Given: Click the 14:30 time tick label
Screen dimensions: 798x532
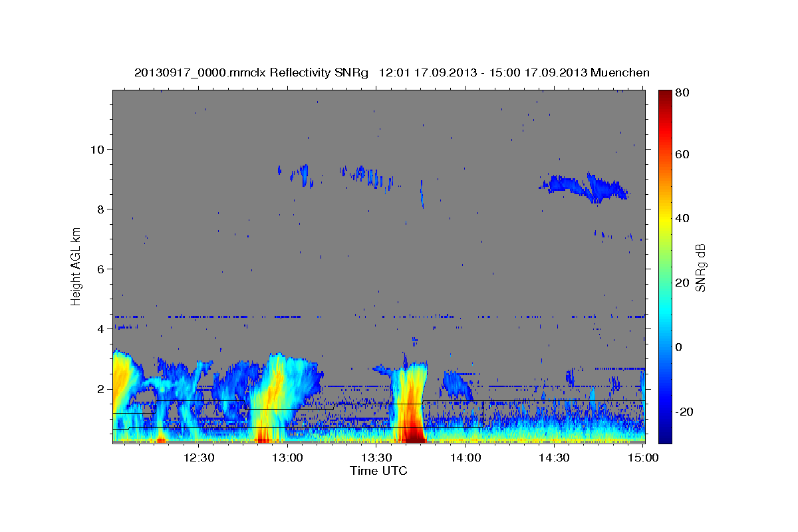Looking at the screenshot, I should tap(554, 458).
